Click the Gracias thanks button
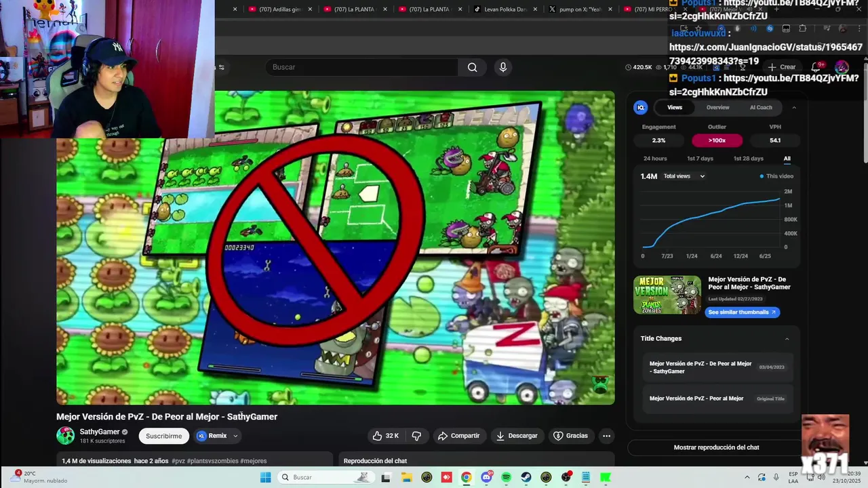This screenshot has width=868, height=488. (570, 436)
